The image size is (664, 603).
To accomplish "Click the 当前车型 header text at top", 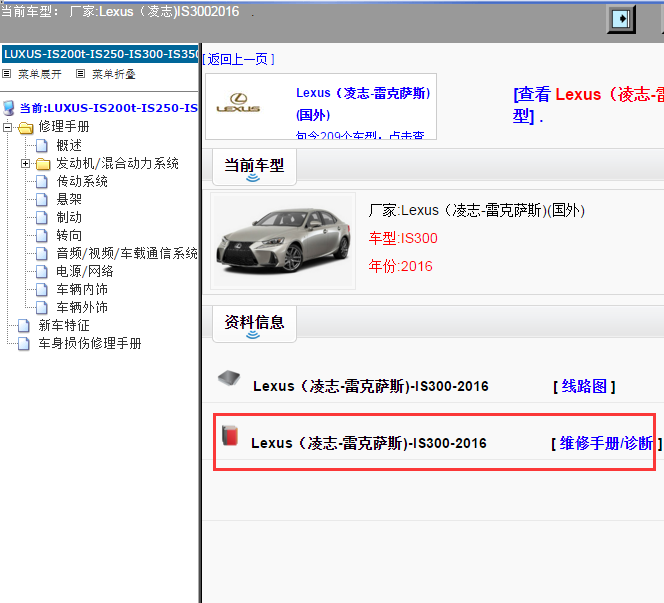I will 120,11.
